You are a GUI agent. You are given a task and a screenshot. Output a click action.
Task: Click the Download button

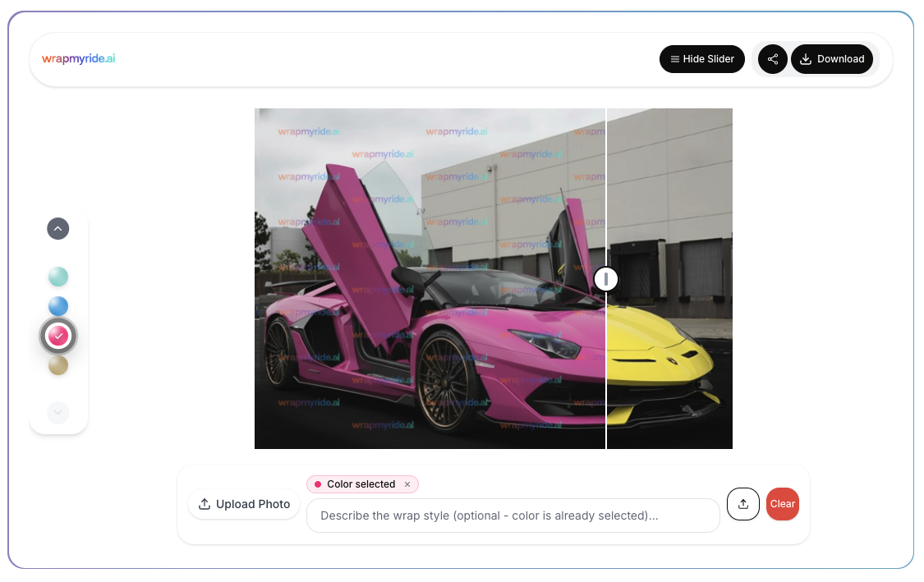pos(831,59)
